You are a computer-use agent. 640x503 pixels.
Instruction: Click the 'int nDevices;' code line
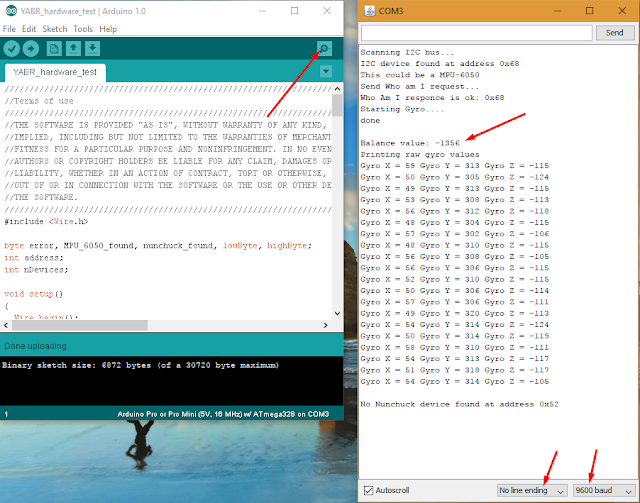point(36,270)
